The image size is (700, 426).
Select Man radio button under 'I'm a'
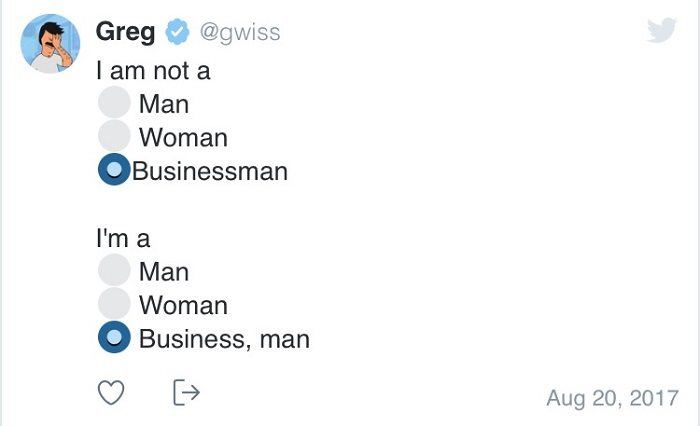[114, 270]
